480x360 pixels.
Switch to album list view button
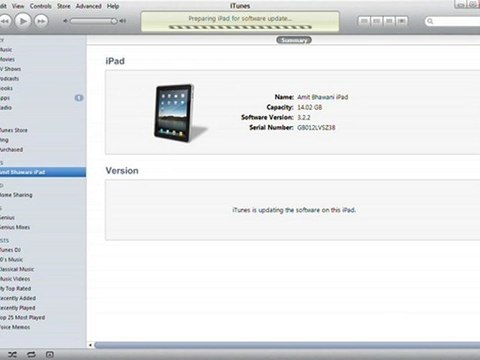click(x=377, y=21)
